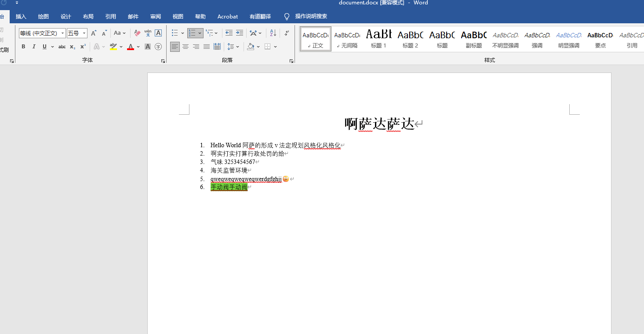Expand the font color dropdown arrow
Viewport: 644px width, 334px height.
pos(138,46)
